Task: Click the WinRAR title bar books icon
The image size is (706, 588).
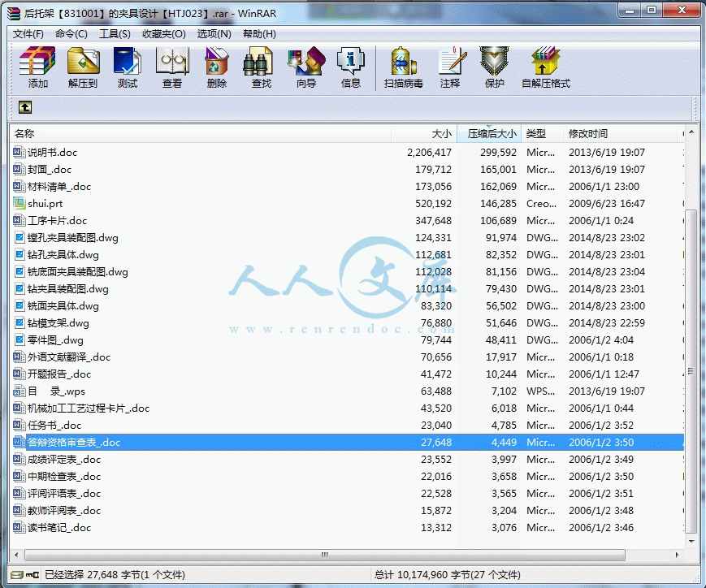Action: 14,14
